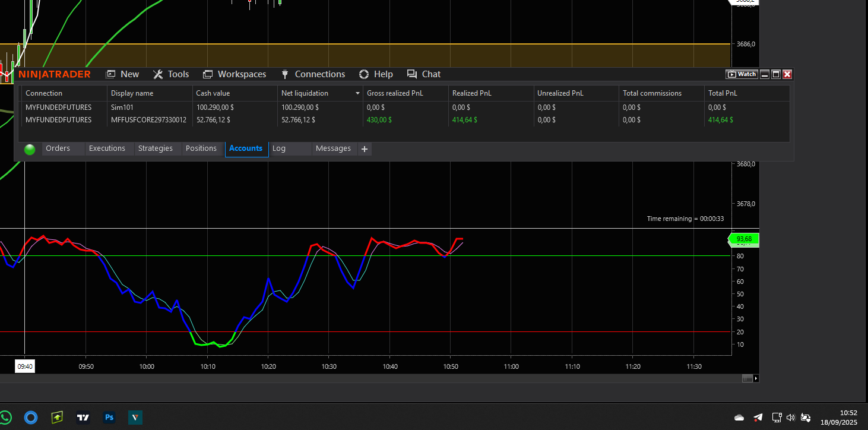Image resolution: width=868 pixels, height=430 pixels.
Task: Select the MFFUSFCORE297330012 account row
Action: (x=148, y=120)
